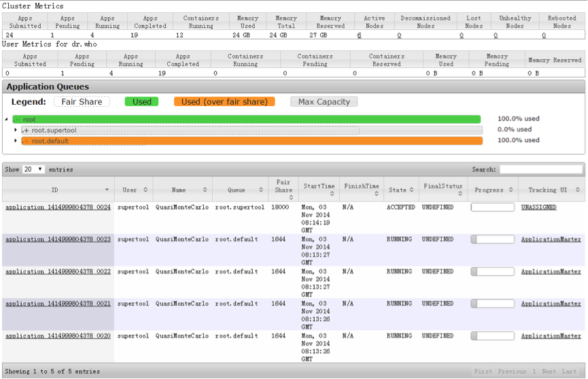Sort table by State column
This screenshot has width=588, height=379.
pos(401,190)
